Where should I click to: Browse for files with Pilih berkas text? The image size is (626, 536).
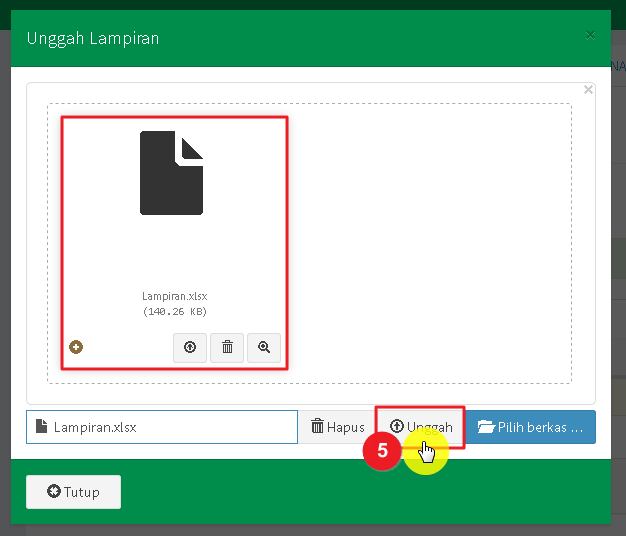pyautogui.click(x=540, y=427)
